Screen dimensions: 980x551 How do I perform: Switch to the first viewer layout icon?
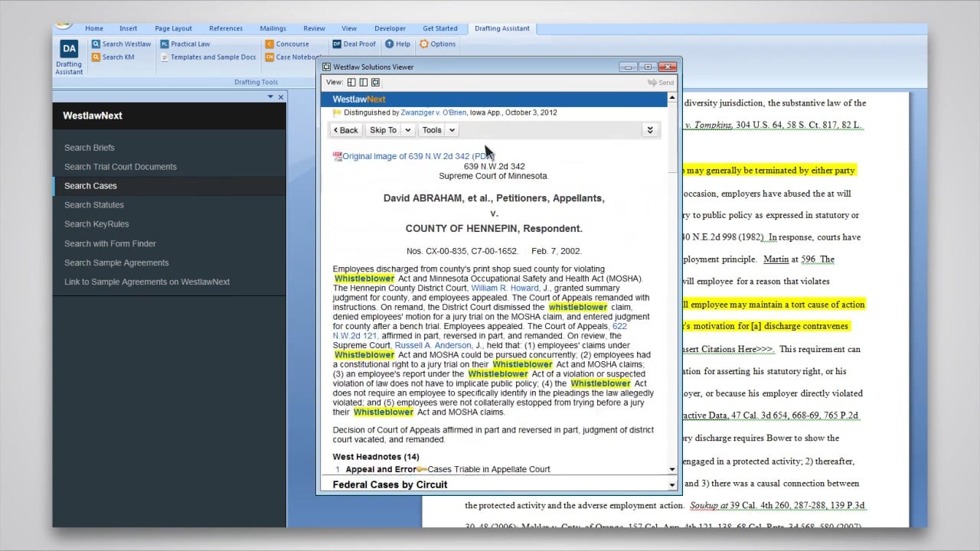(x=351, y=83)
